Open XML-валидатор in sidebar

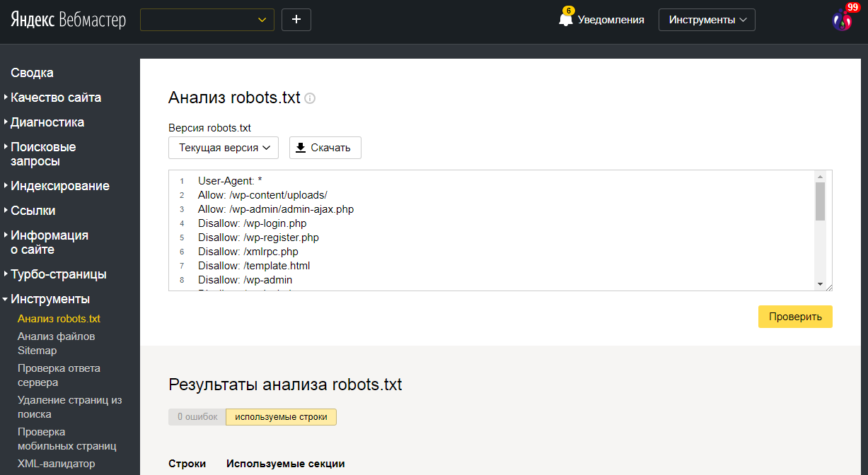(x=57, y=464)
